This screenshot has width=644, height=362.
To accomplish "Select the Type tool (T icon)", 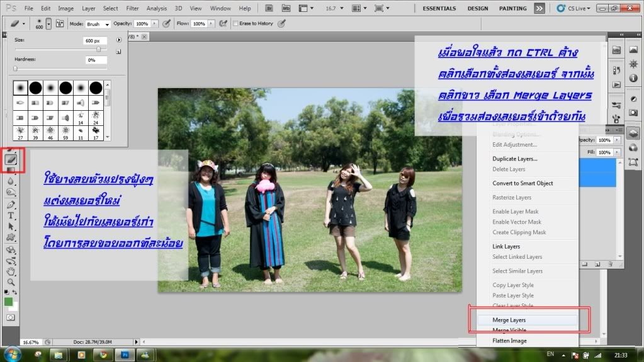I will pos(11,215).
